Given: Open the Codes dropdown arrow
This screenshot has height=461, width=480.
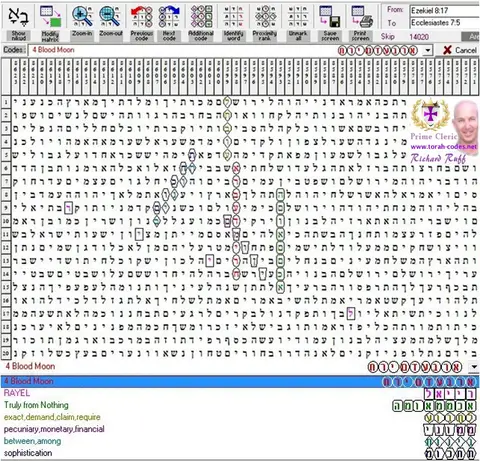Looking at the screenshot, I should (428, 51).
